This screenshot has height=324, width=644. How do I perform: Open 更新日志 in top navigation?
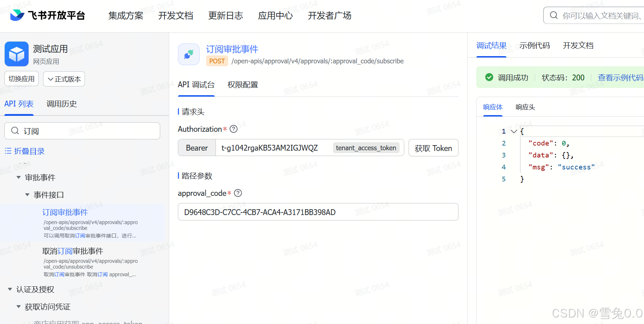(x=226, y=16)
